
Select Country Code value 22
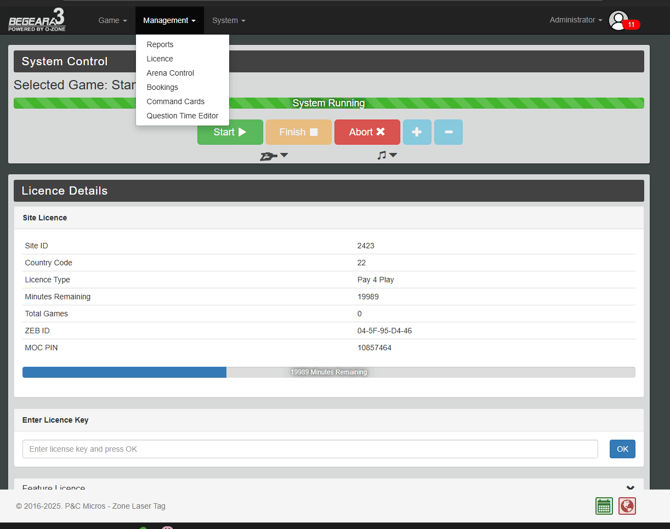coord(361,263)
